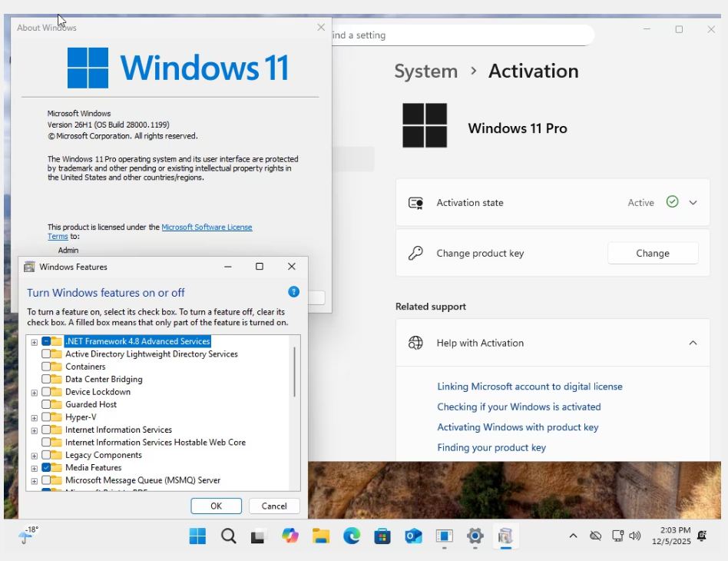Select the Guarded Host row label
The height and width of the screenshot is (561, 728).
click(x=91, y=404)
